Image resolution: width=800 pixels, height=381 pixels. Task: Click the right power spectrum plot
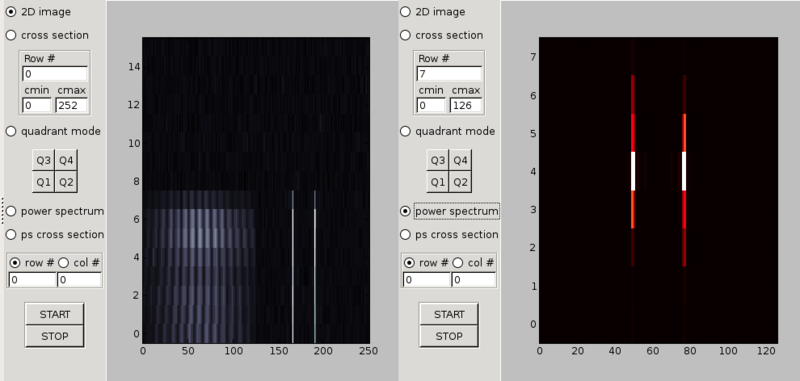click(x=659, y=190)
